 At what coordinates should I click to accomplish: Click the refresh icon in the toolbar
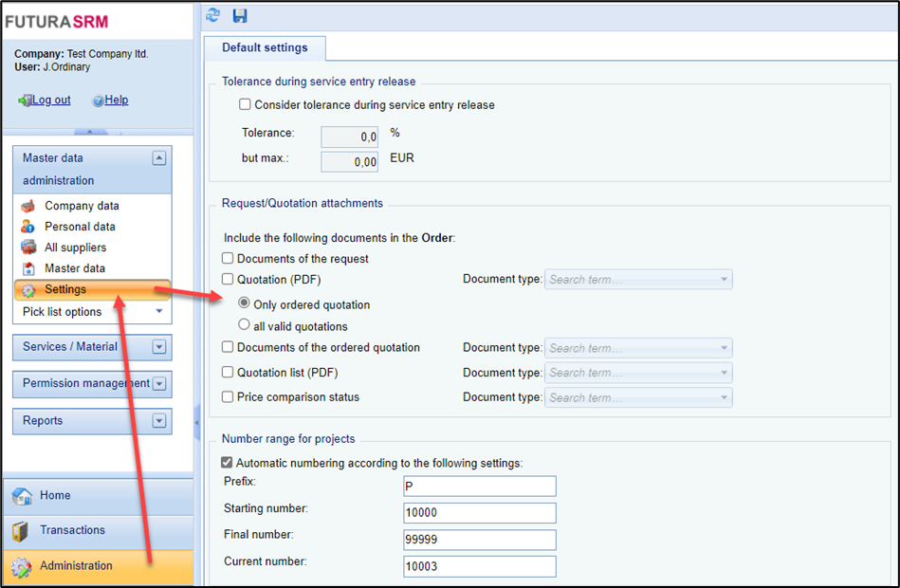pos(213,14)
